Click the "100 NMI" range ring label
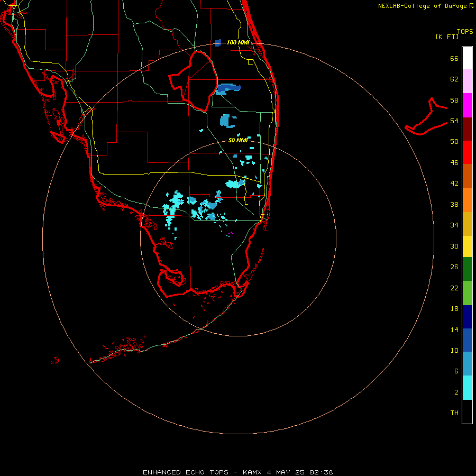Image resolution: width=476 pixels, height=476 pixels. pos(238,42)
